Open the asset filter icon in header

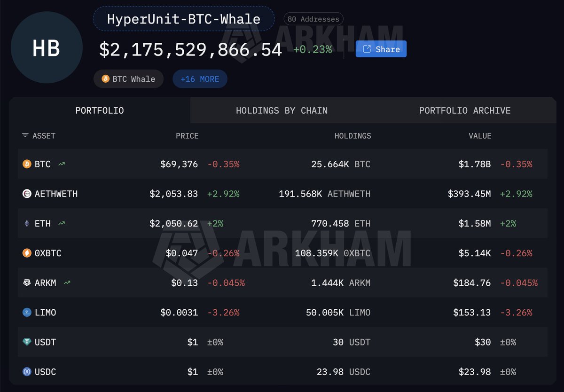click(x=25, y=136)
